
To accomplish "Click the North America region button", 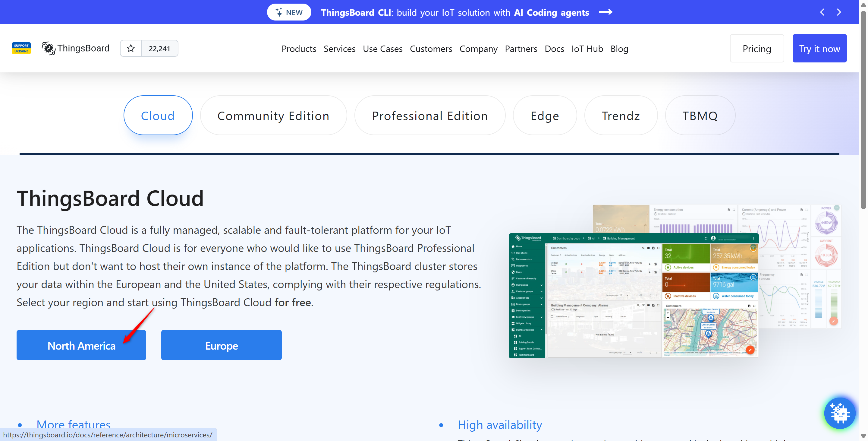I will pos(81,345).
